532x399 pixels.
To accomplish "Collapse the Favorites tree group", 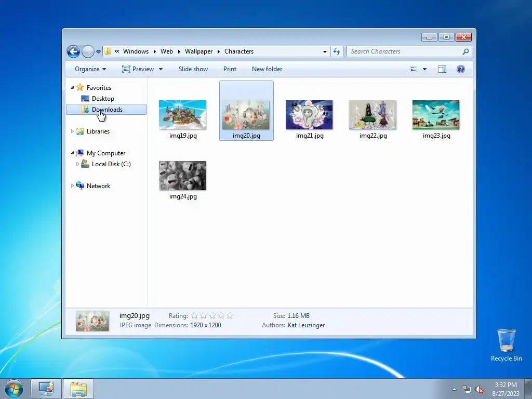I will tap(72, 87).
